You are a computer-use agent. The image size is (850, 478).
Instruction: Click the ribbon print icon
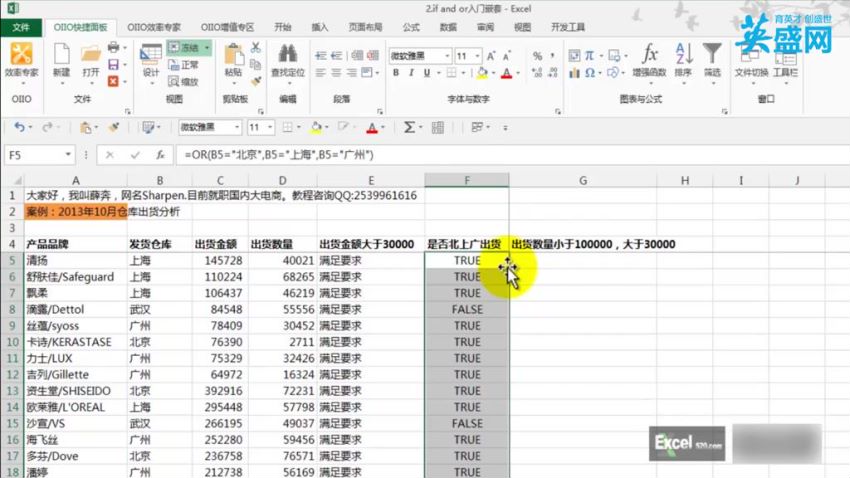coord(113,48)
